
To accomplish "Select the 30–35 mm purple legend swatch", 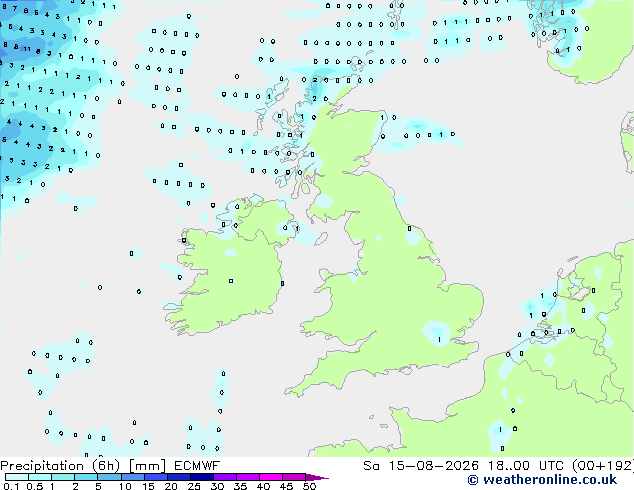I will [x=225, y=477].
